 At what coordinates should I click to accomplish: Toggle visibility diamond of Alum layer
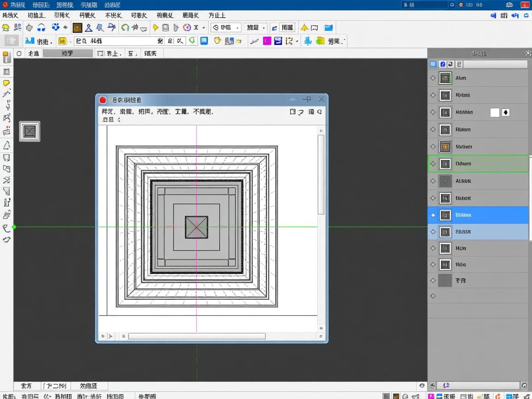click(x=433, y=79)
